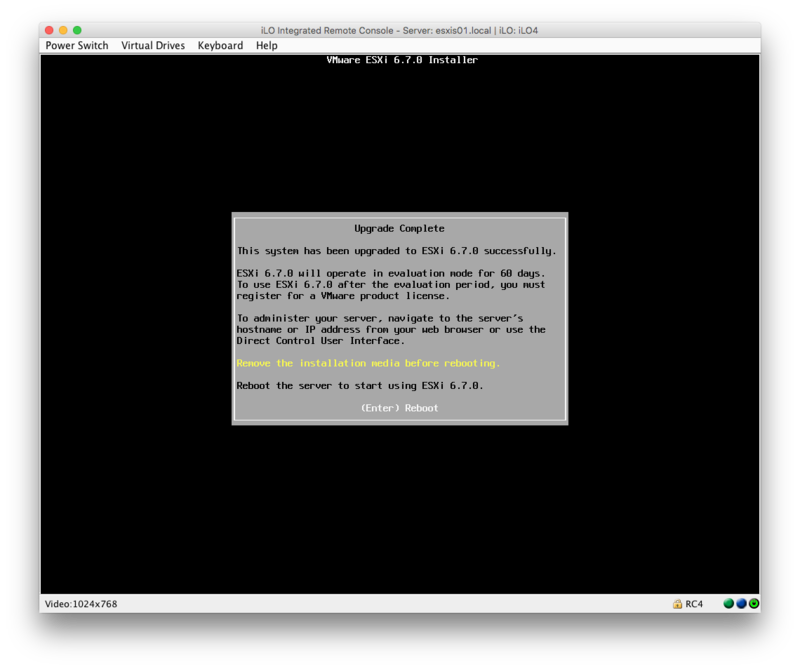This screenshot has height=669, width=800.
Task: Click the yellow Remove installation media warning
Action: 368,363
